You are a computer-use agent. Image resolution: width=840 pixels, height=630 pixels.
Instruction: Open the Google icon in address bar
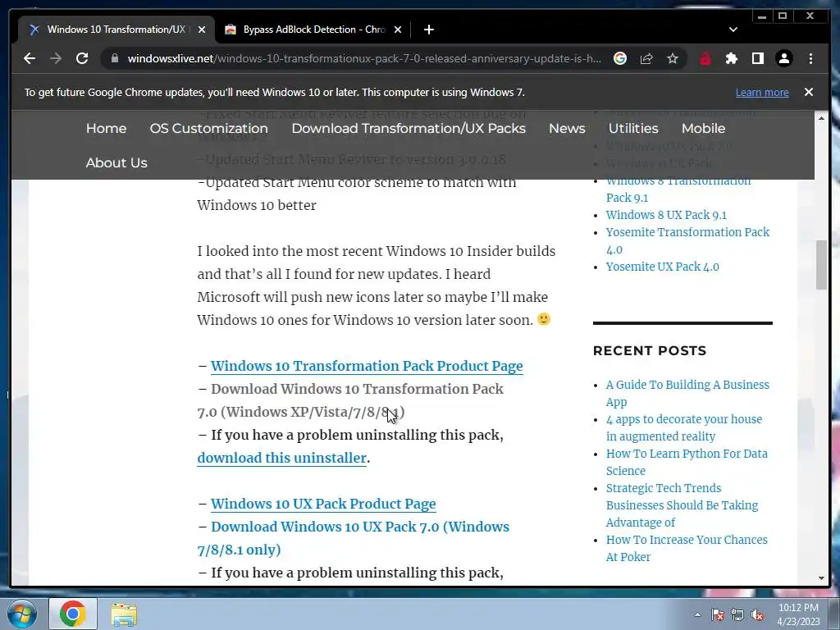coord(620,58)
